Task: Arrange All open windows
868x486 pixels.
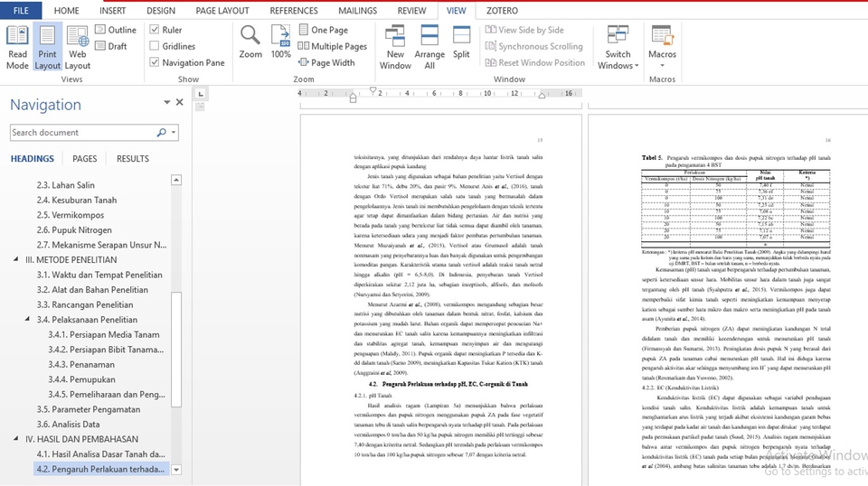Action: 429,48
